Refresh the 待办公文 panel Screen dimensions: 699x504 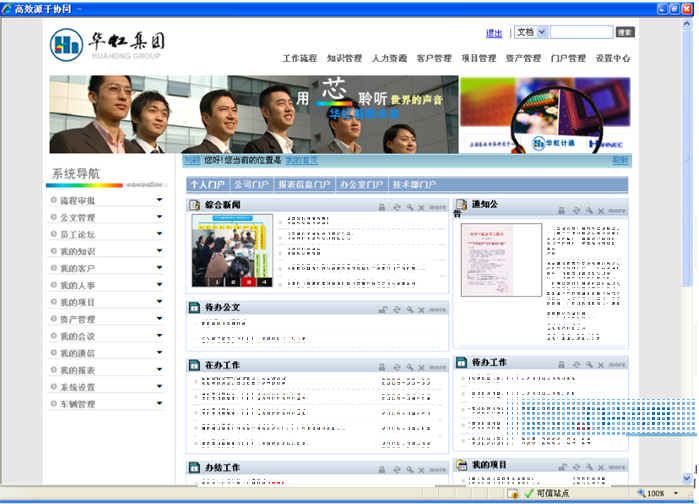[396, 310]
